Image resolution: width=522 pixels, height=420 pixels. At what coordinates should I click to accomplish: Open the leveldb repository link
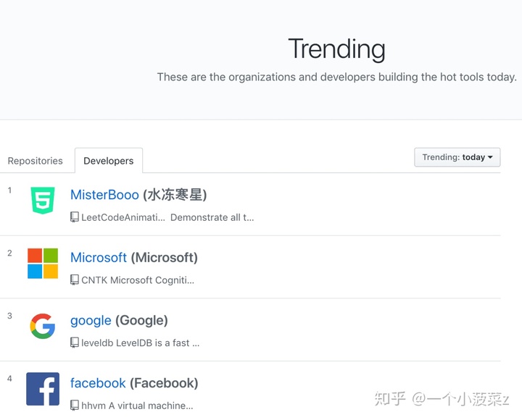pyautogui.click(x=97, y=343)
